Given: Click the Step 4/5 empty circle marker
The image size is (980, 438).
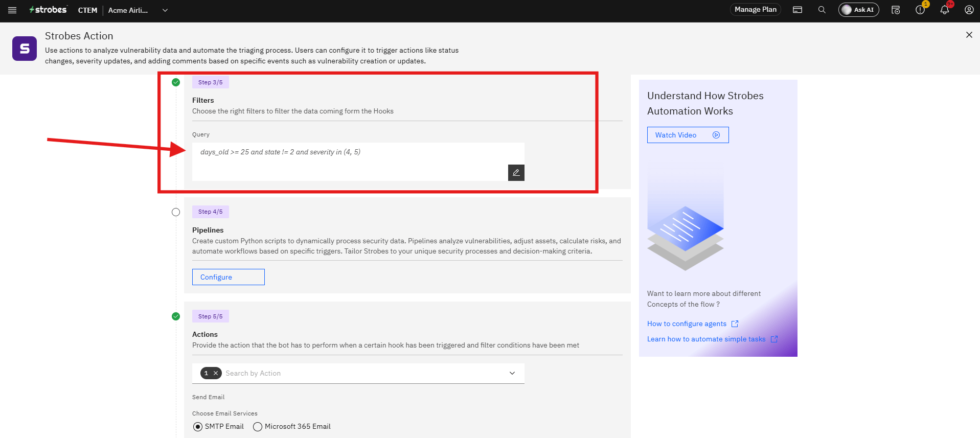Looking at the screenshot, I should pos(176,212).
